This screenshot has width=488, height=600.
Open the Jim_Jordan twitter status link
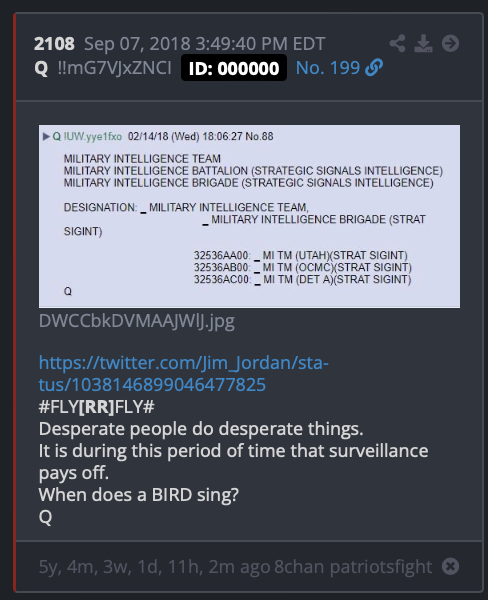(184, 373)
